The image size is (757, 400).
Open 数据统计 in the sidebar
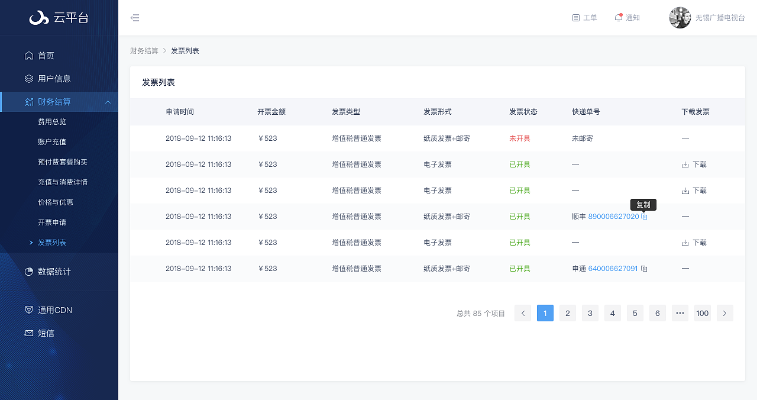(x=54, y=271)
